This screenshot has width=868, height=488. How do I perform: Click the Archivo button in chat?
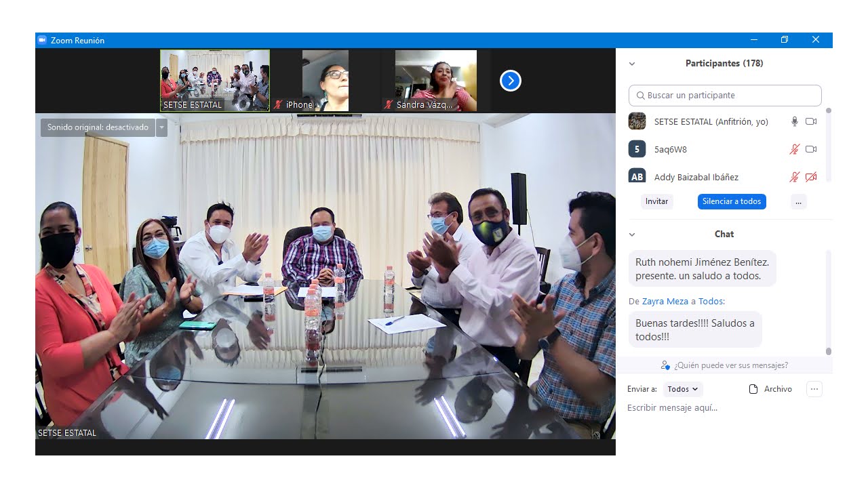tap(770, 389)
